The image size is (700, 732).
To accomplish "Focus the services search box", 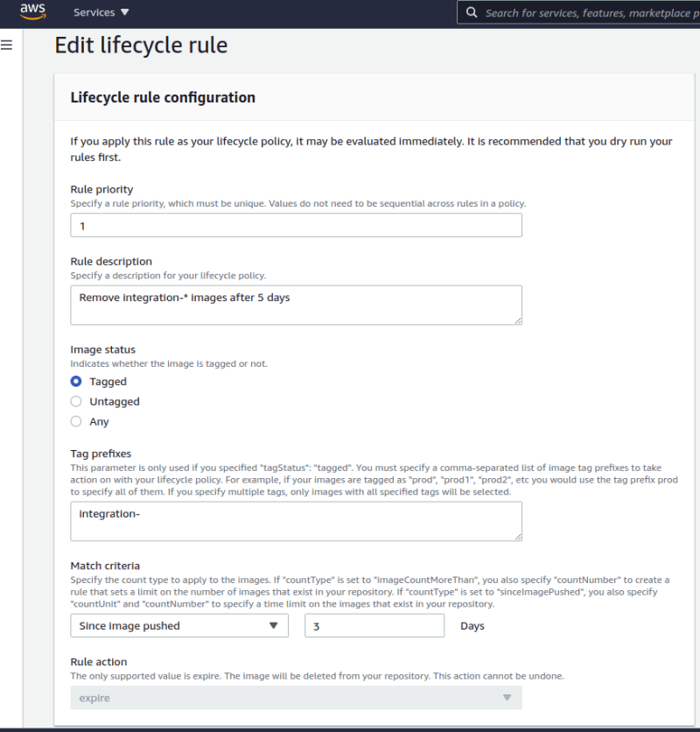I will [x=578, y=12].
